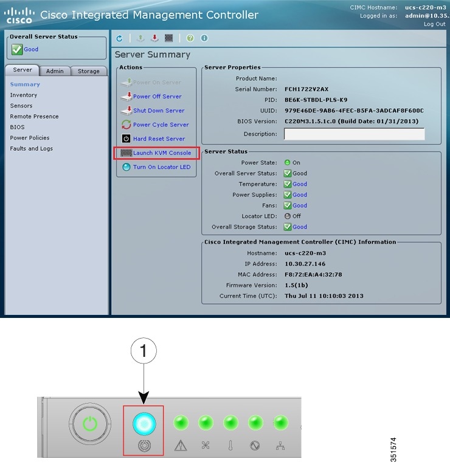Switch to the Storage tab
Screen dimensions: 450x476
(89, 71)
